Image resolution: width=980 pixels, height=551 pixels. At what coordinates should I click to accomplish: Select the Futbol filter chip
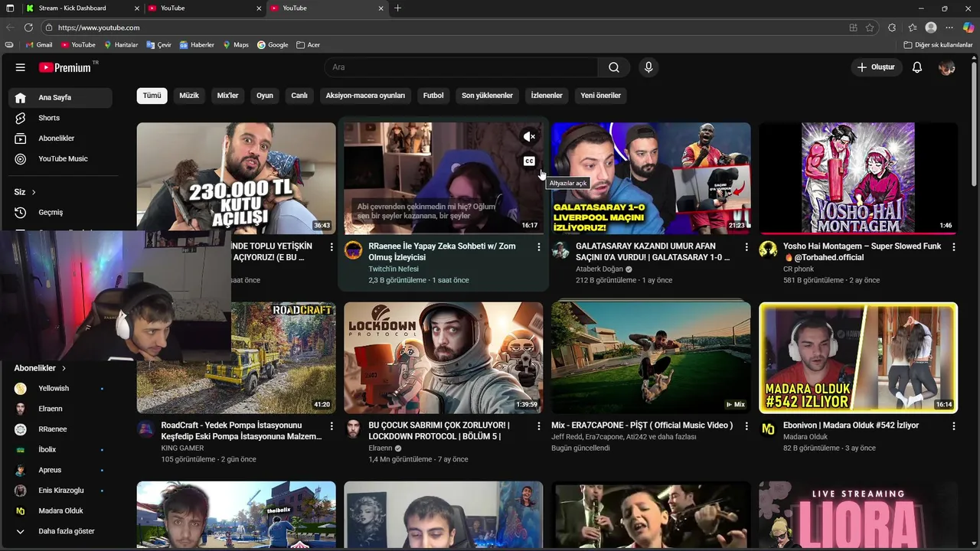(x=433, y=96)
